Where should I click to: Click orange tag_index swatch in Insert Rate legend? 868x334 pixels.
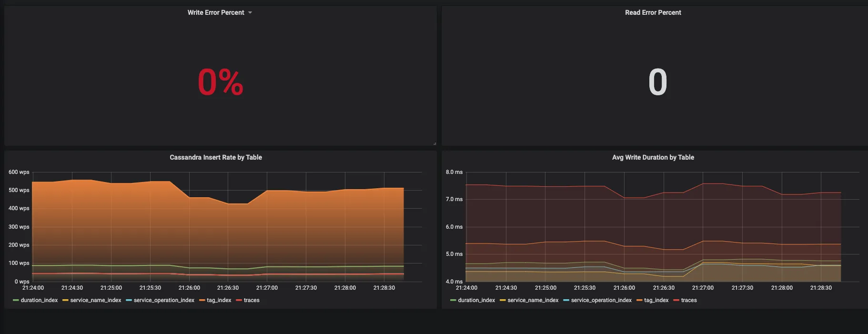click(x=202, y=300)
